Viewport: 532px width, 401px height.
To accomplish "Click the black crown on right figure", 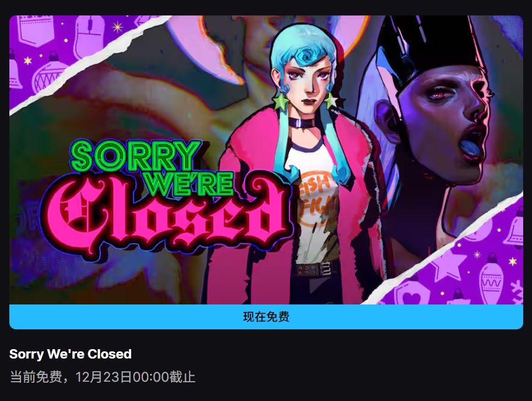I will tap(431, 41).
